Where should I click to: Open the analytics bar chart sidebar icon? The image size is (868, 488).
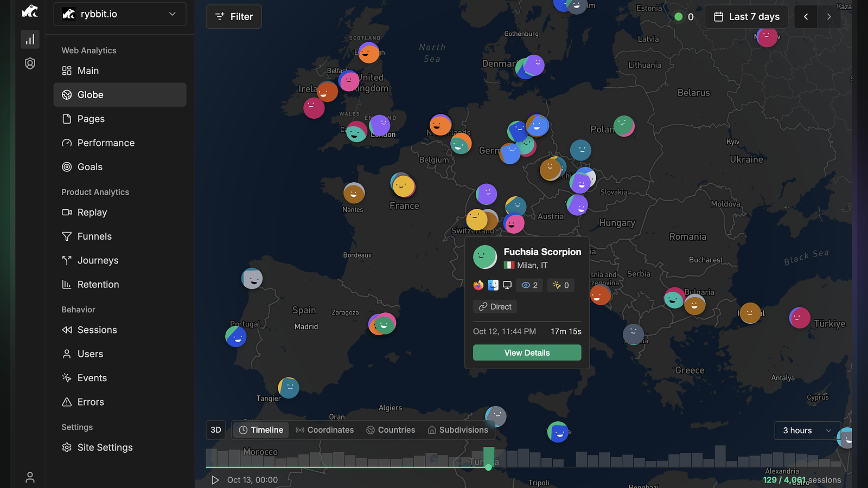point(30,40)
